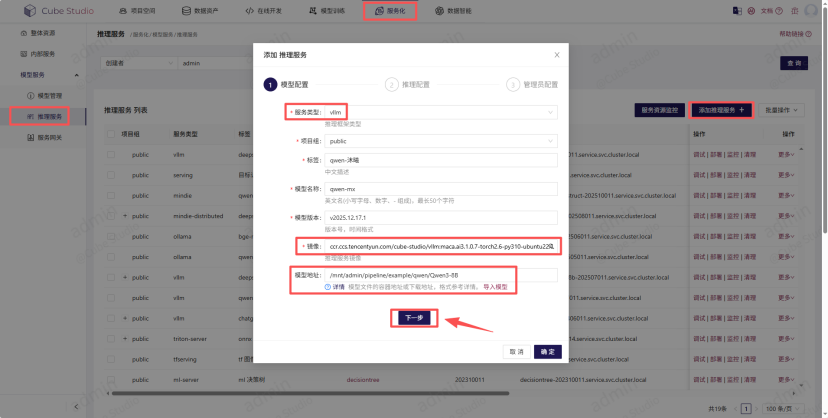
Task: Click 取消 in the dialog
Action: (x=516, y=352)
